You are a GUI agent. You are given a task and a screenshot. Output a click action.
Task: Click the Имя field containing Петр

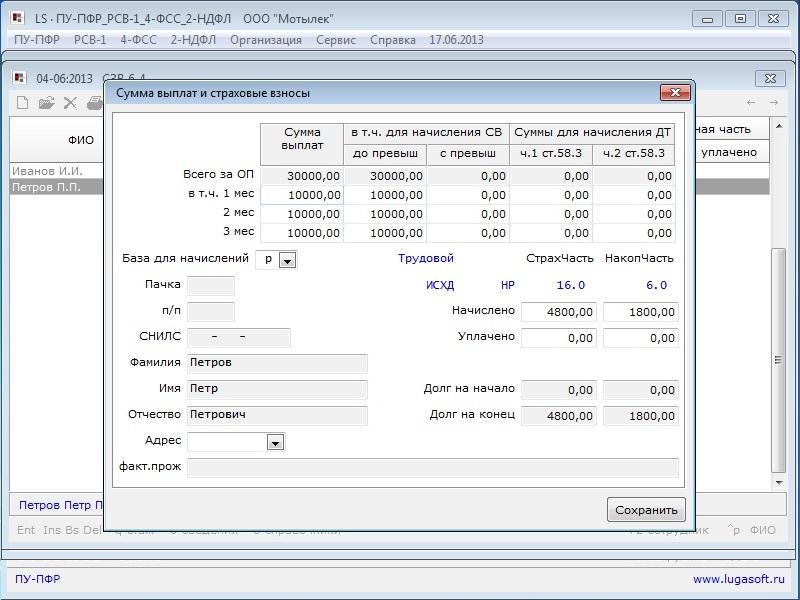(277, 389)
